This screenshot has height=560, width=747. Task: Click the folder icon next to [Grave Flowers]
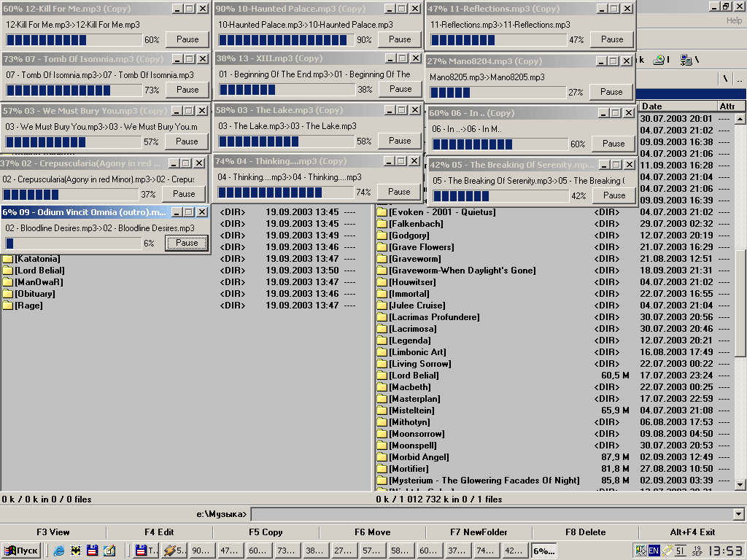tap(382, 247)
